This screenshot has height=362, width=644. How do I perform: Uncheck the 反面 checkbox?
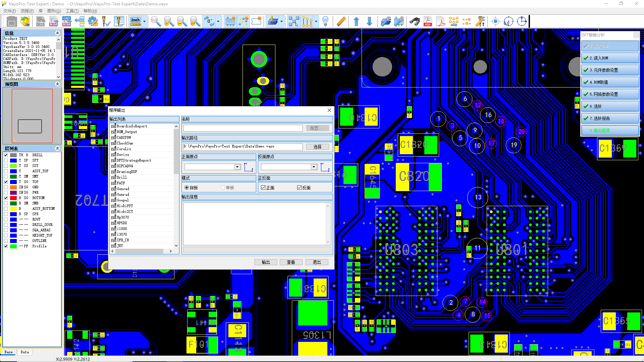(x=299, y=188)
